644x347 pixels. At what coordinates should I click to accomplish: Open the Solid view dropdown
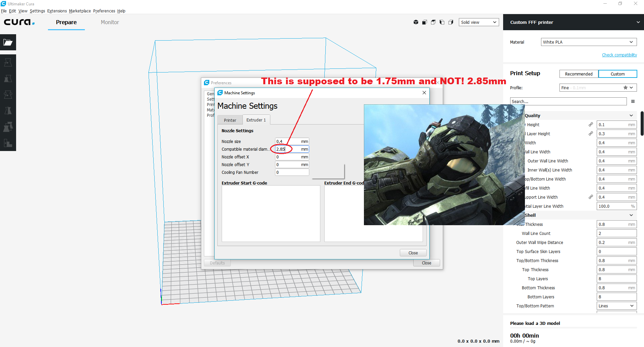pos(479,22)
